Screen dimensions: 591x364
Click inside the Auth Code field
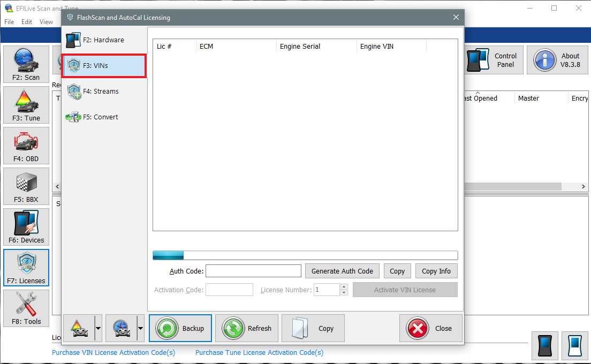[x=253, y=271]
